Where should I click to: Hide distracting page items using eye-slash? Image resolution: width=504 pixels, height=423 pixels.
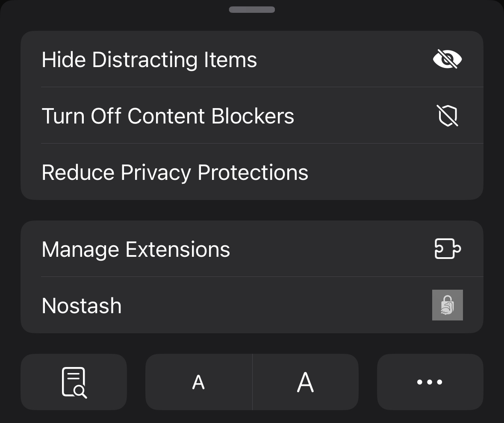coord(447,59)
